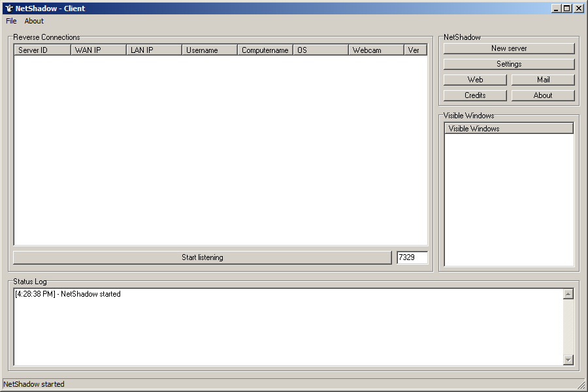
Task: Click the Web button
Action: click(x=475, y=80)
